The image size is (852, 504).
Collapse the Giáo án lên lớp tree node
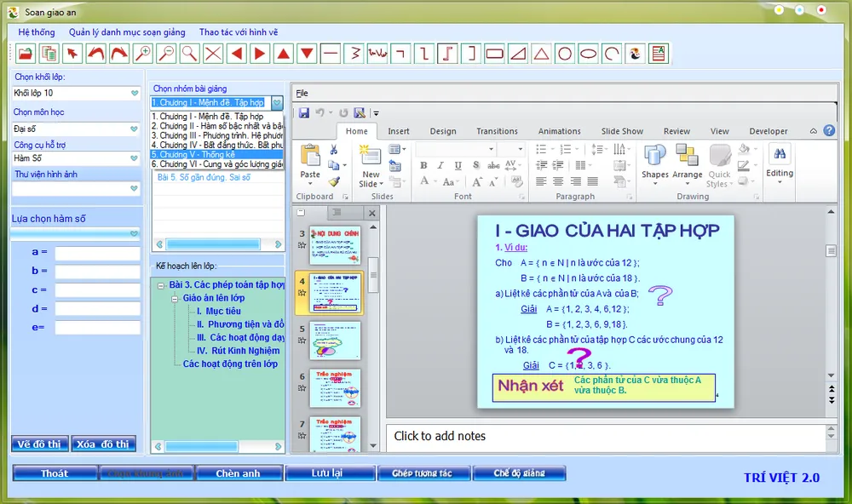point(175,299)
